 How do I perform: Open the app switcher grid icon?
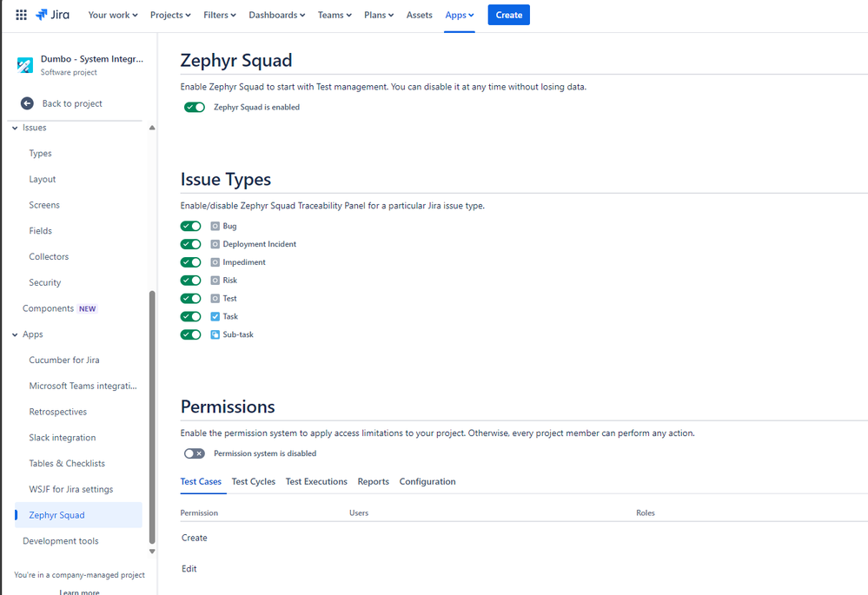21,15
